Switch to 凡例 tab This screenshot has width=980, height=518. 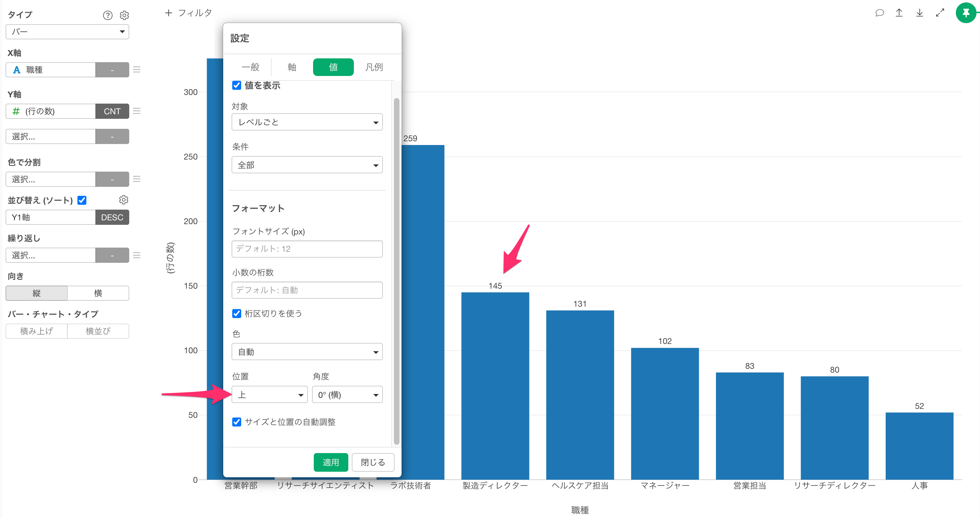[374, 67]
